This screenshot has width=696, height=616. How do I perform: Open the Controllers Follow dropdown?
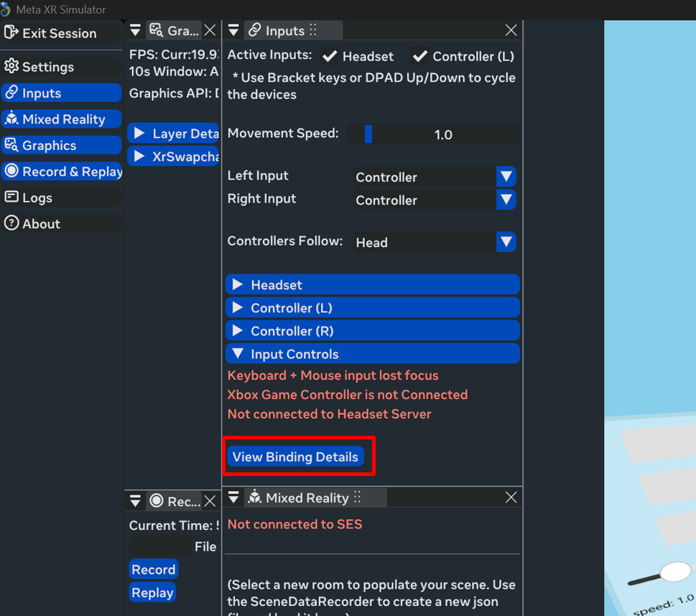point(506,242)
